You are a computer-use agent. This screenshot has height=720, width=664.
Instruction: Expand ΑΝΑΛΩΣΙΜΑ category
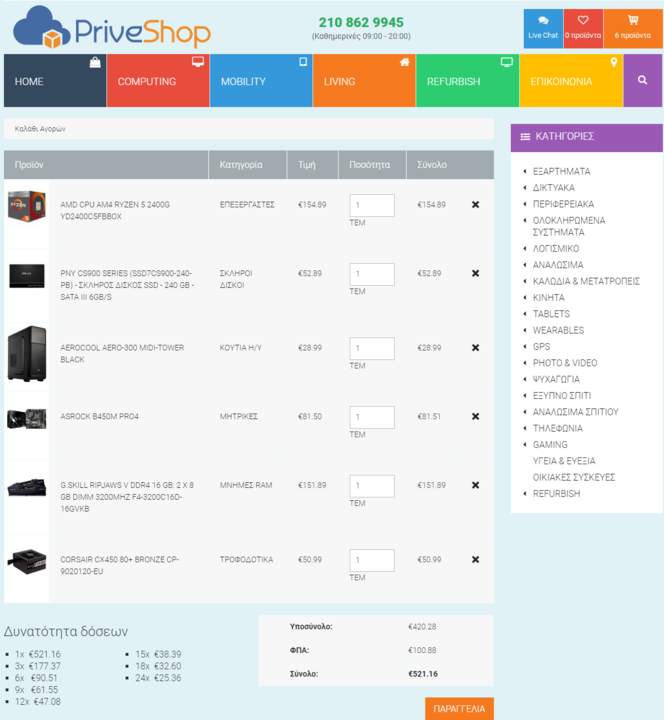click(557, 265)
